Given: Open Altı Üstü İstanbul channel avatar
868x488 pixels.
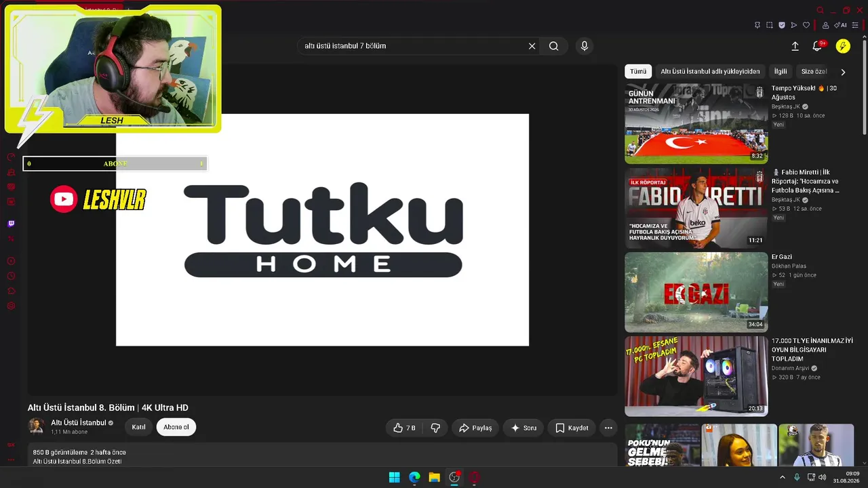Looking at the screenshot, I should [x=36, y=426].
